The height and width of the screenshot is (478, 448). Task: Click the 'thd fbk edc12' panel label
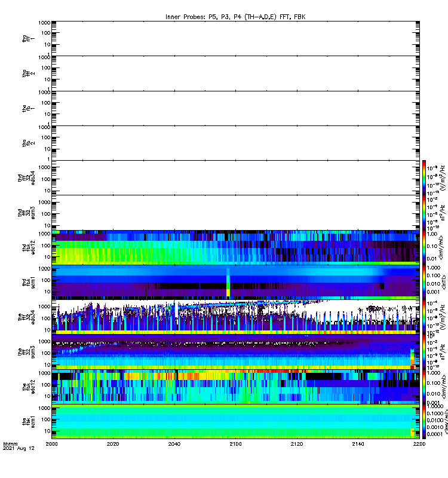pyautogui.click(x=28, y=247)
